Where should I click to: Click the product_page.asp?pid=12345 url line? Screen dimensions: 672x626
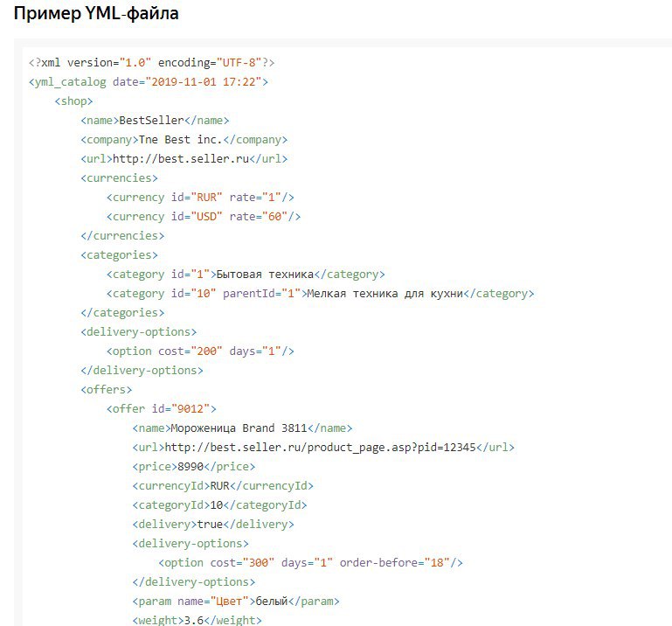(323, 448)
